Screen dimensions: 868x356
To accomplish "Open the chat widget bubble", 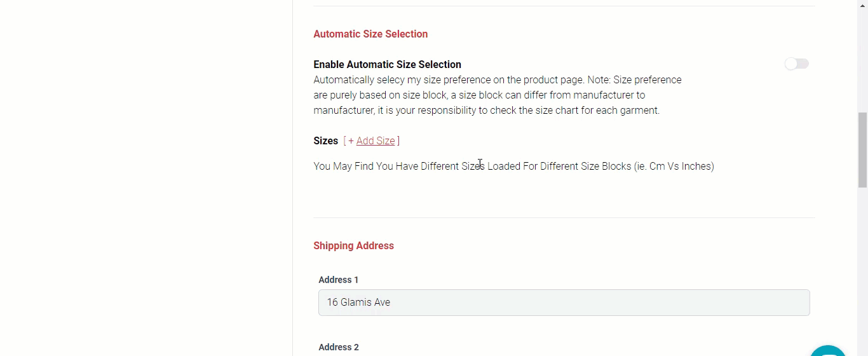I will tap(828, 352).
